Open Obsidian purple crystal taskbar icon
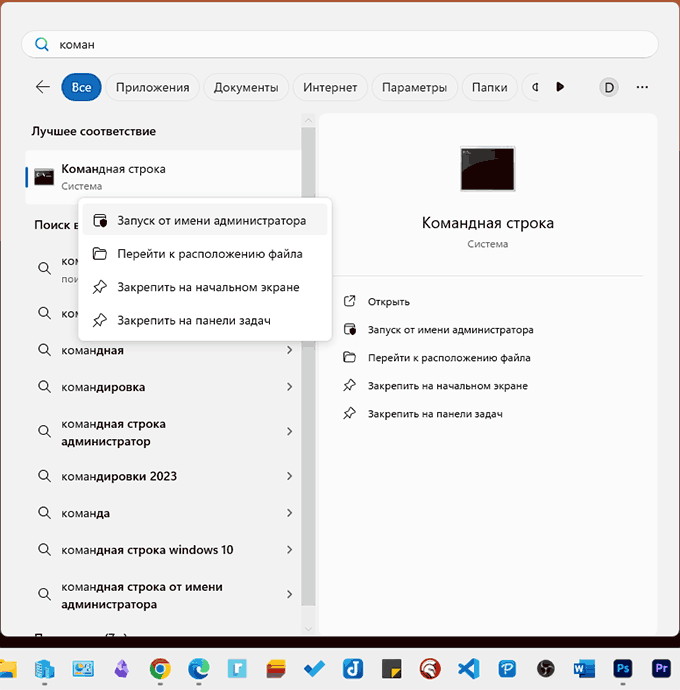 (x=121, y=669)
